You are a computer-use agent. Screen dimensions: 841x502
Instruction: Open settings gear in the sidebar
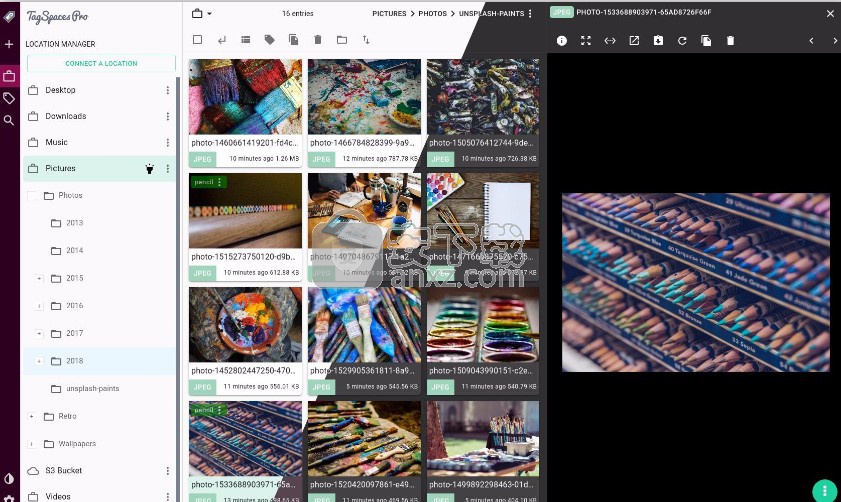coord(9,498)
